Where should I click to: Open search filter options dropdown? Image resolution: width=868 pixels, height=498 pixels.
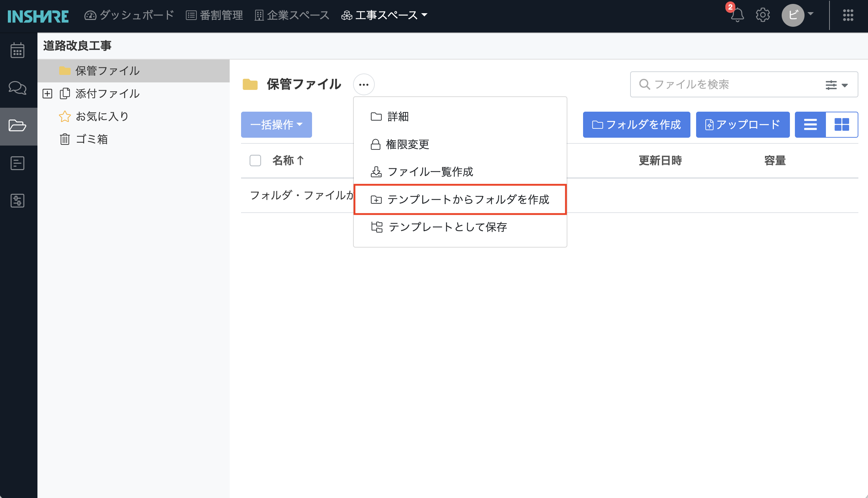point(837,85)
